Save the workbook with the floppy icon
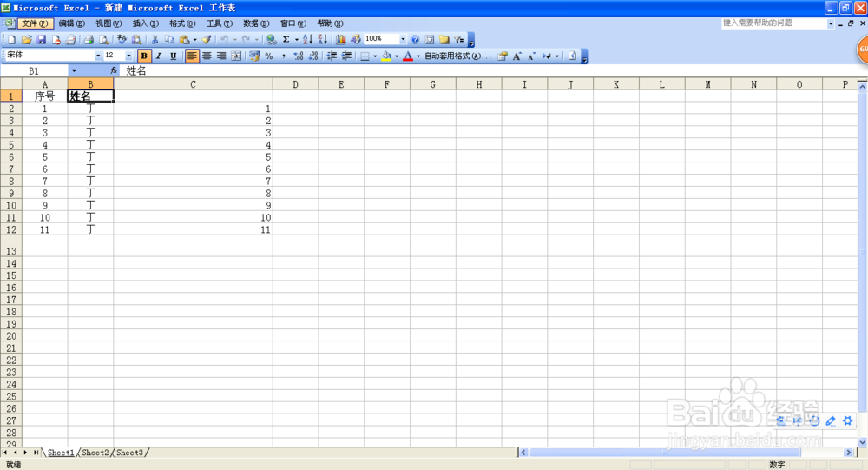Image resolution: width=868 pixels, height=470 pixels. pyautogui.click(x=41, y=39)
